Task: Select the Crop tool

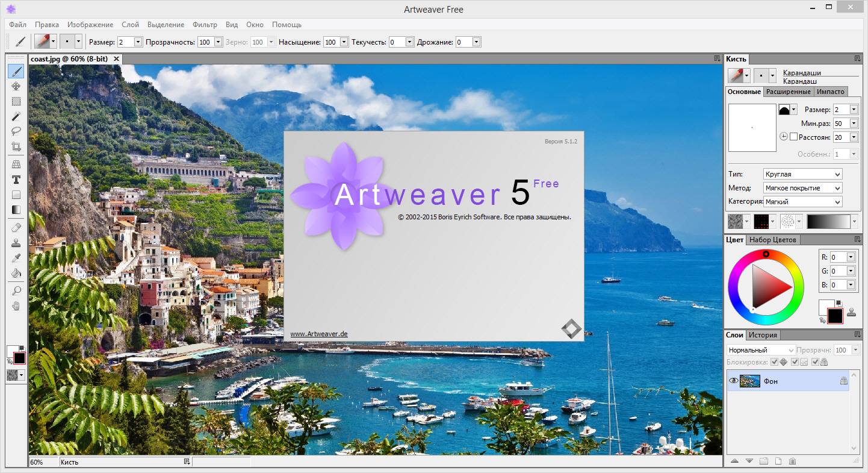Action: click(16, 146)
